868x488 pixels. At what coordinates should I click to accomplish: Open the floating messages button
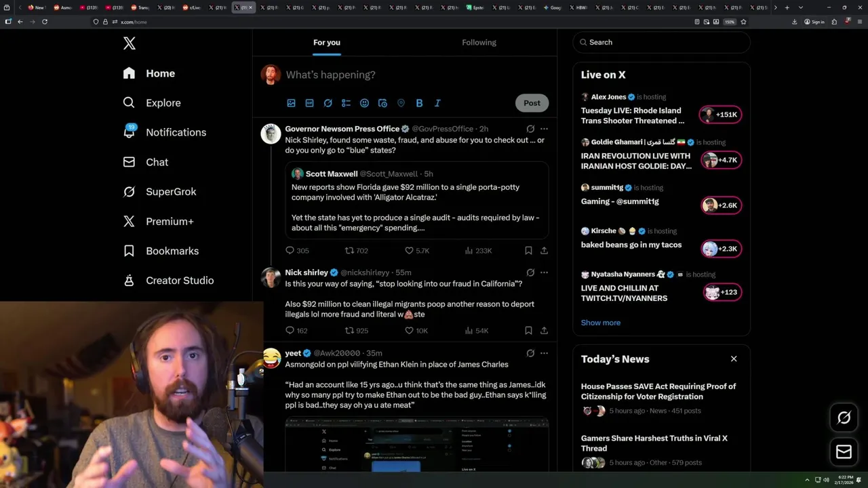[x=844, y=452]
